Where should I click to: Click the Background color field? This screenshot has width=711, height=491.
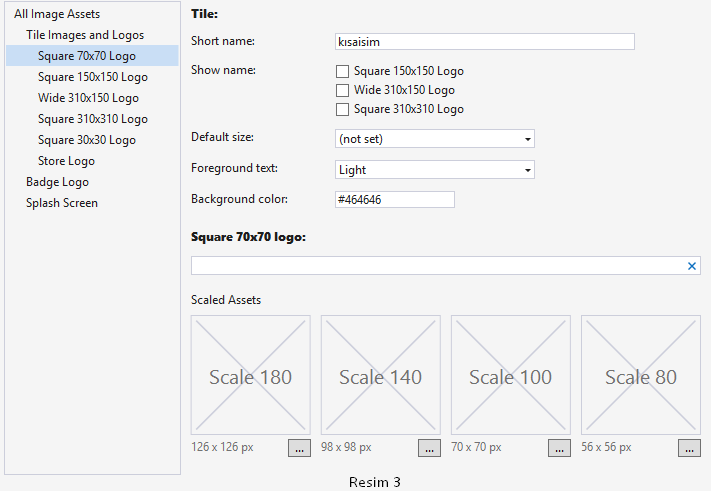click(395, 199)
